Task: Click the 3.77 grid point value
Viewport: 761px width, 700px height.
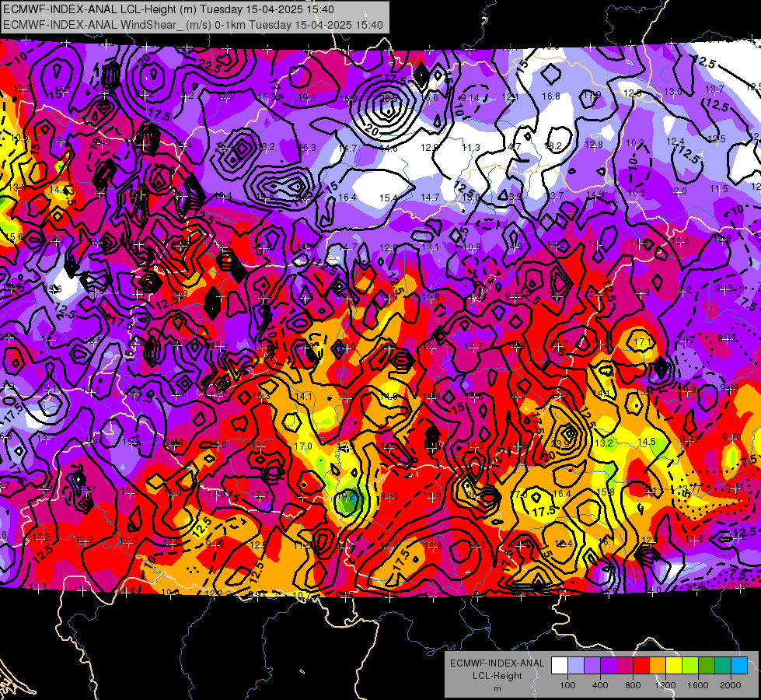Action: point(693,488)
